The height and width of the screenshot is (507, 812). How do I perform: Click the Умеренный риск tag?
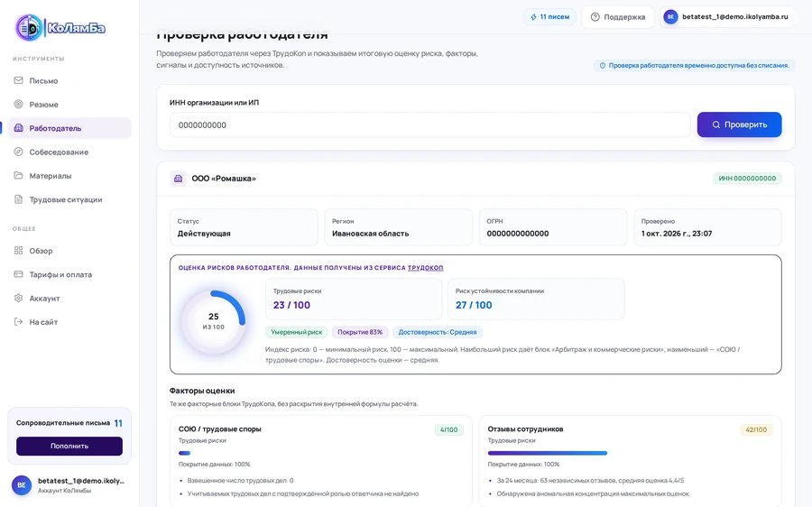[296, 332]
